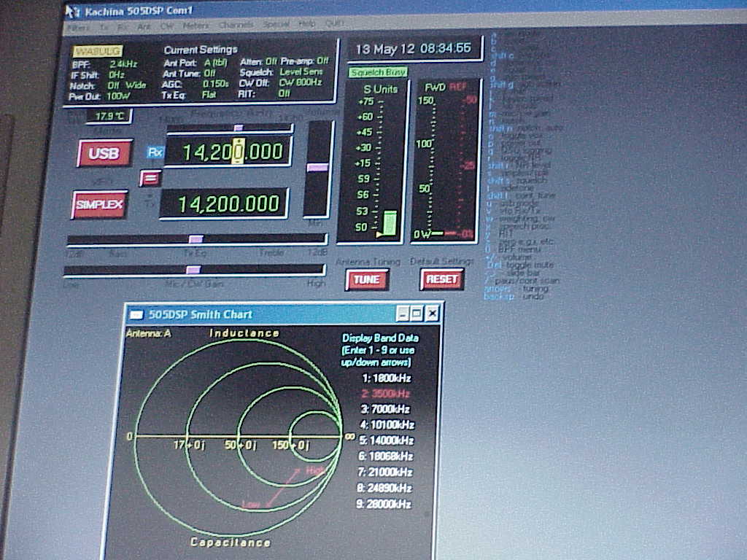Click the 17+0j point on Smith chart
The width and height of the screenshot is (747, 560).
[x=187, y=436]
